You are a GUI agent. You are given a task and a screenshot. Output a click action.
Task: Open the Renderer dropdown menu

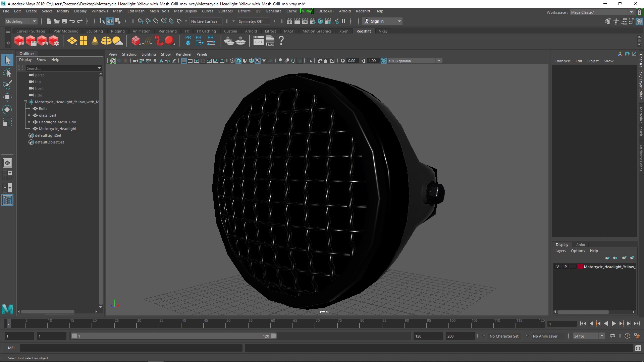183,54
